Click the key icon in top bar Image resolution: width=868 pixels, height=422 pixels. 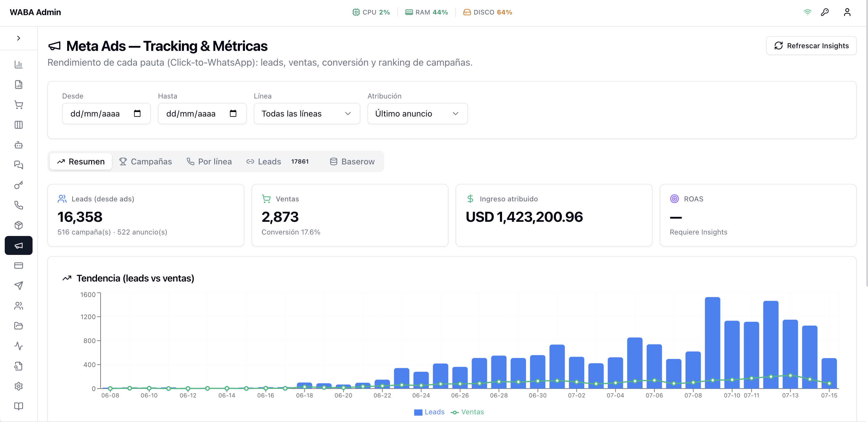click(825, 12)
